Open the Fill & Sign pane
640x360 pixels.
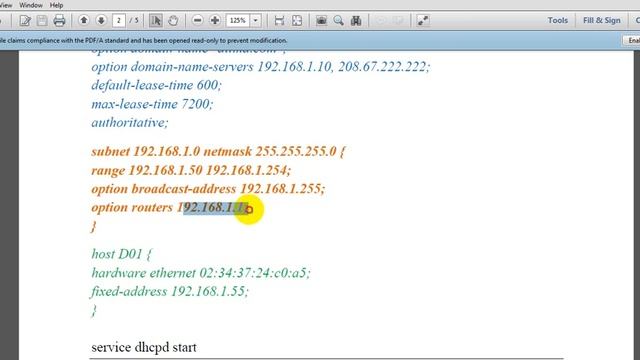point(602,20)
